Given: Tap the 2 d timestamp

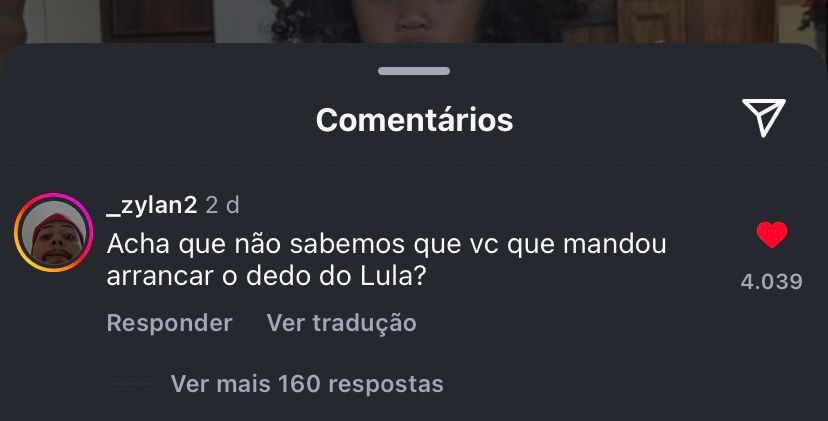Looking at the screenshot, I should click(222, 205).
